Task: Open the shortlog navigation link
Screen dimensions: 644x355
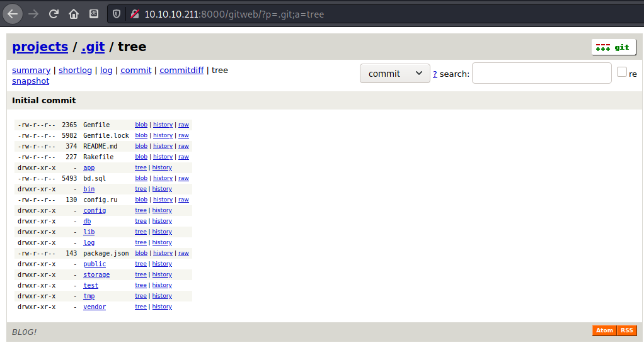Action: pyautogui.click(x=75, y=70)
